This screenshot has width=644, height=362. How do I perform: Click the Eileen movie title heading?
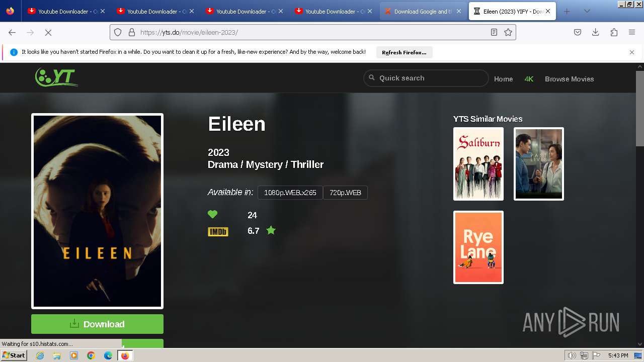coord(236,124)
